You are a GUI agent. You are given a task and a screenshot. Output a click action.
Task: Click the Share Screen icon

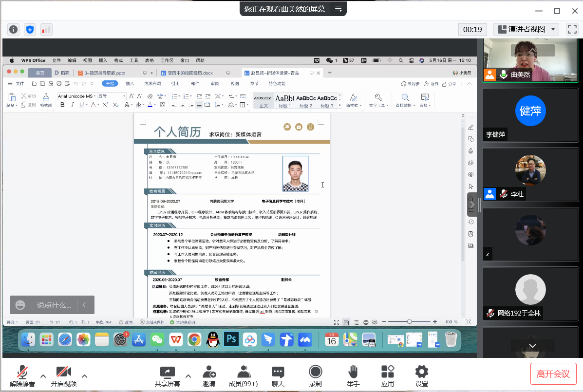tap(167, 373)
